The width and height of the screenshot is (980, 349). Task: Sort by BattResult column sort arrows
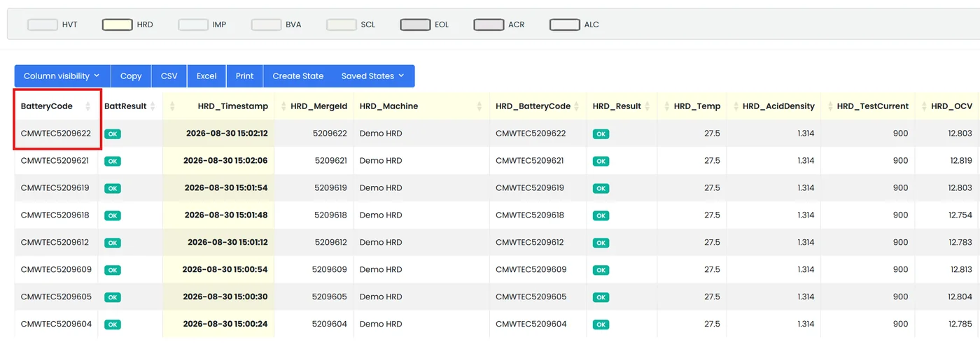coord(153,106)
